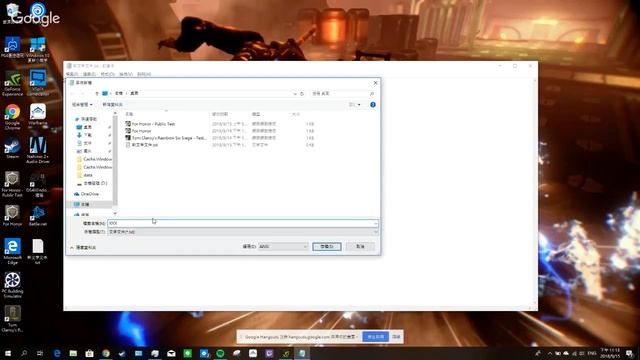This screenshot has height=360, width=640.
Task: Click help icon in save dialog
Action: point(373,105)
